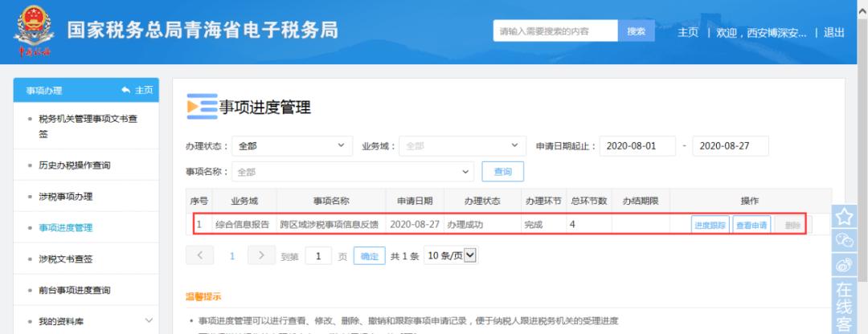Viewport: 868px width, 334px height.
Task: Click 确定 to jump to page
Action: click(369, 256)
